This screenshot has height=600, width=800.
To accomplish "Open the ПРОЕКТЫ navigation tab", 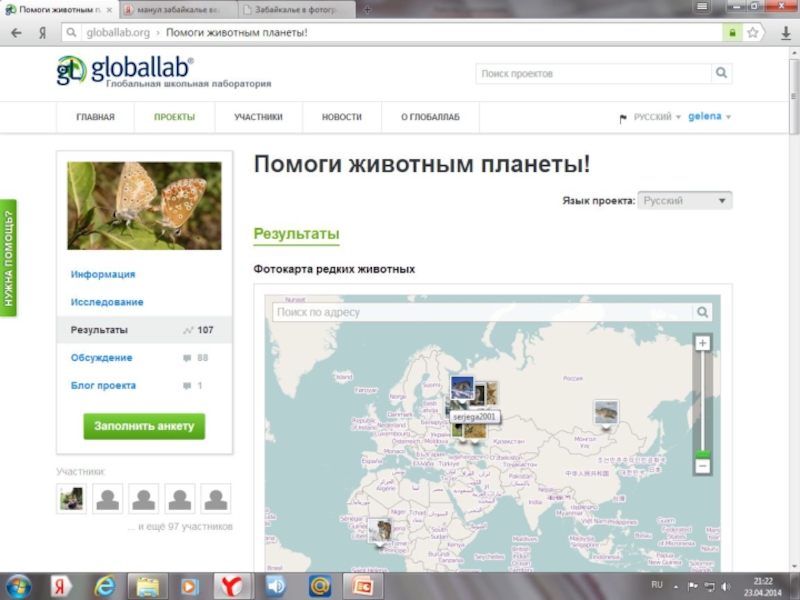I will point(174,117).
